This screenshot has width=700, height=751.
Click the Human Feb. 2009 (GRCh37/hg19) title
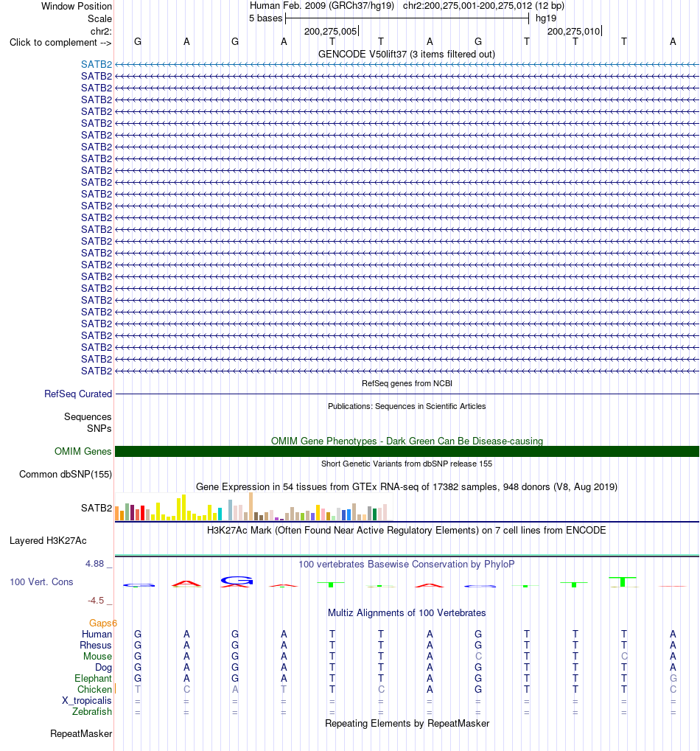322,6
